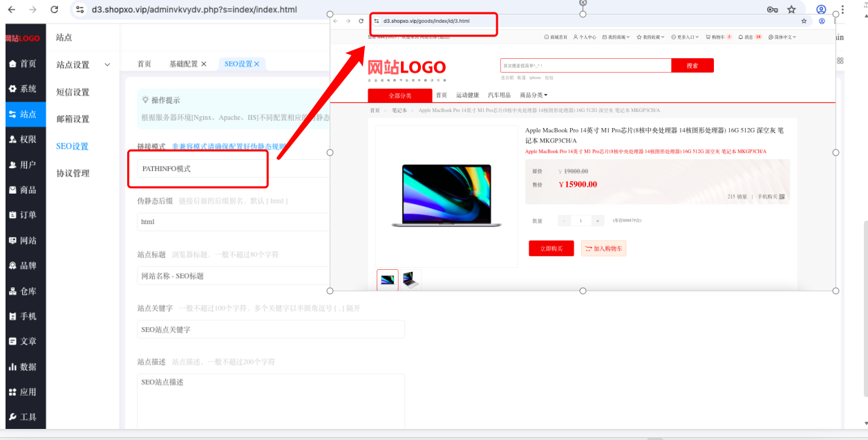Decrease quantity with the minus stepper
868x440 pixels.
point(564,221)
